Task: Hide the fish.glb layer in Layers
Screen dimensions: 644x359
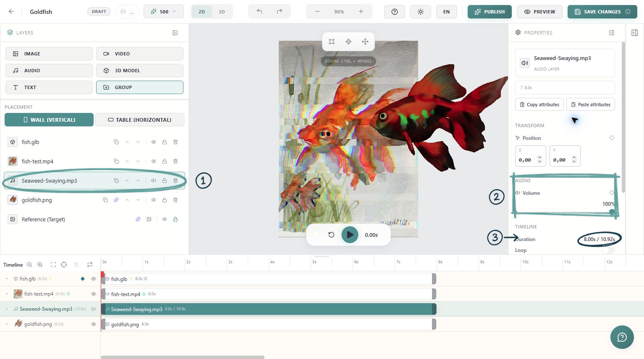Action: click(x=154, y=142)
